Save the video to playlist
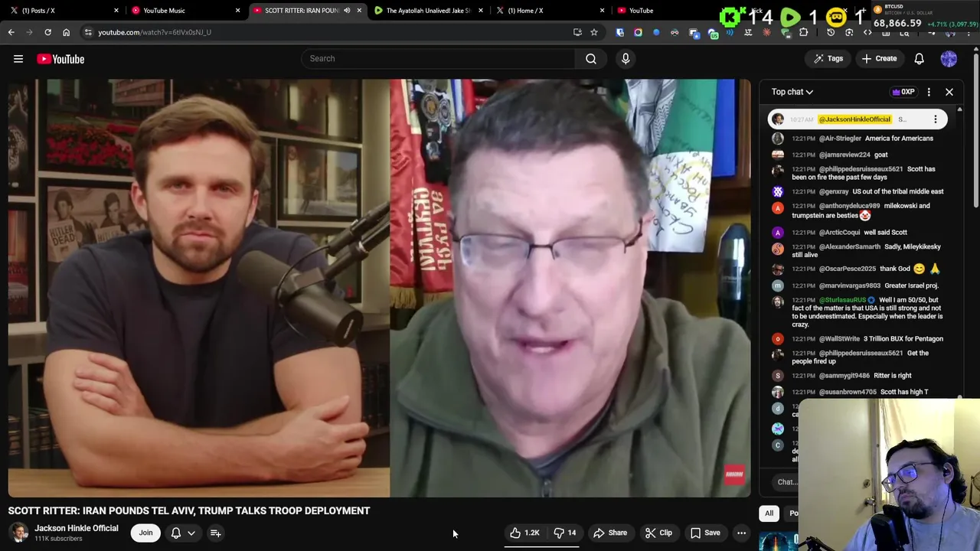 (x=705, y=533)
